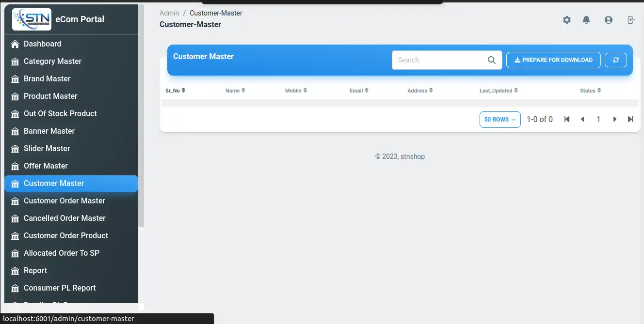The image size is (644, 324).
Task: Open settings gear icon in header
Action: [x=566, y=20]
